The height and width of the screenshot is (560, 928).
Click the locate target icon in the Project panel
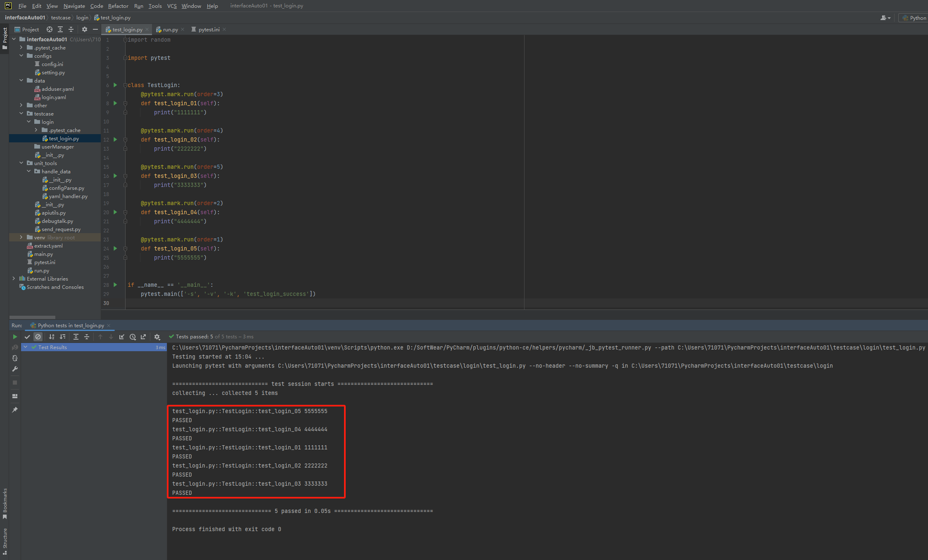click(x=50, y=29)
